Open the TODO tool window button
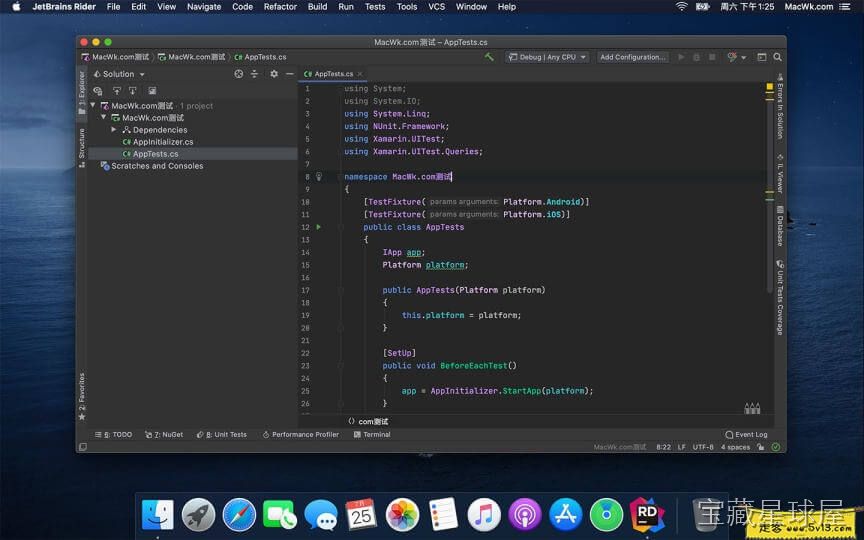Viewport: 864px width, 540px height. tap(114, 435)
